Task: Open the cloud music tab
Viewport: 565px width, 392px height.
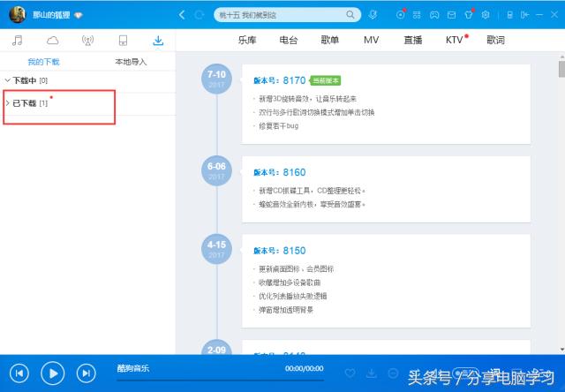Action: [x=53, y=40]
